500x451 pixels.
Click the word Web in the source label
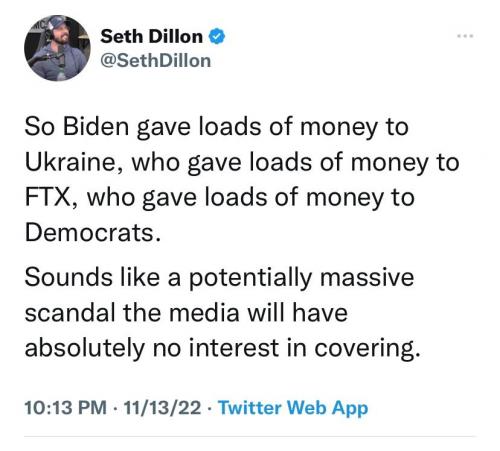[x=306, y=407]
